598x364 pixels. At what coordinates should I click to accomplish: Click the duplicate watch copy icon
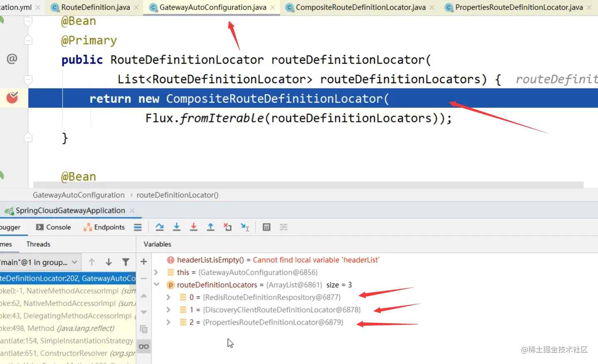pos(144,329)
